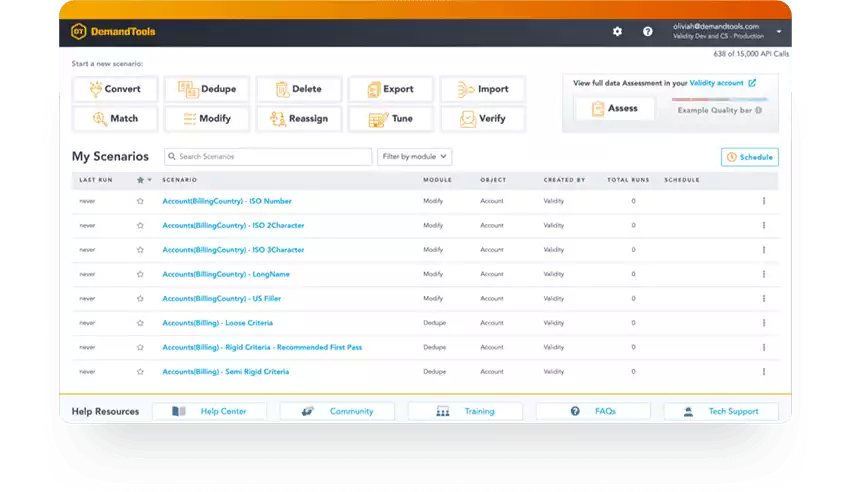
Task: Star the ISO 2Character scenario
Action: [140, 226]
